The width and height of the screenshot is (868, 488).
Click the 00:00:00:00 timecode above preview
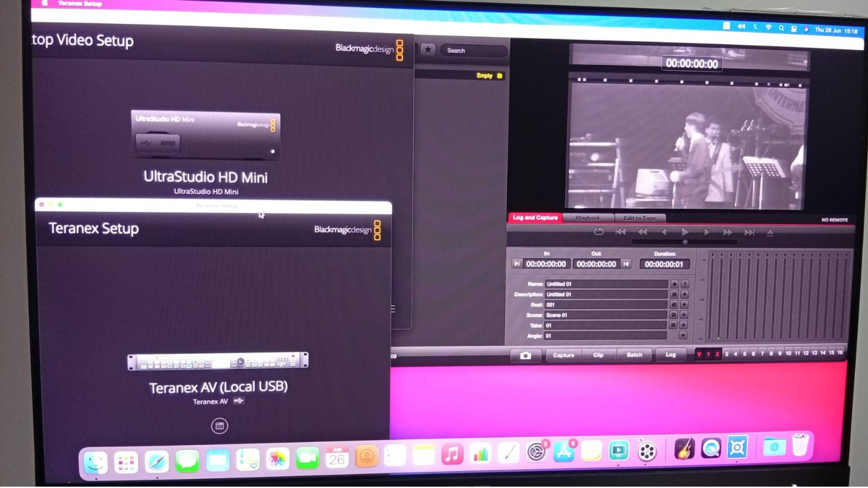pos(692,64)
